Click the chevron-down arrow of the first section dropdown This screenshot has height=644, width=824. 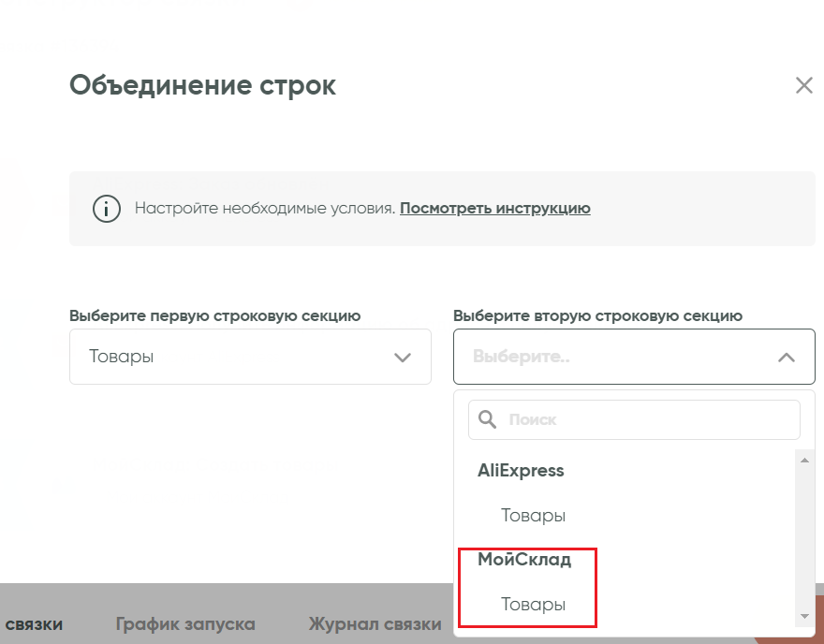click(403, 358)
